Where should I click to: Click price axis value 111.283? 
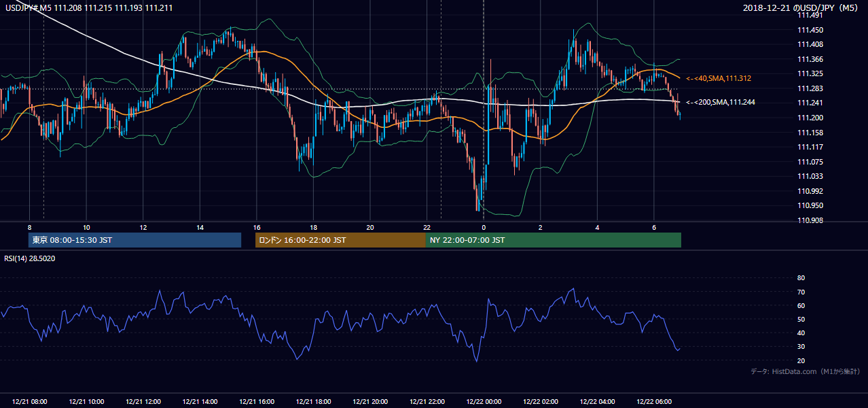click(811, 88)
